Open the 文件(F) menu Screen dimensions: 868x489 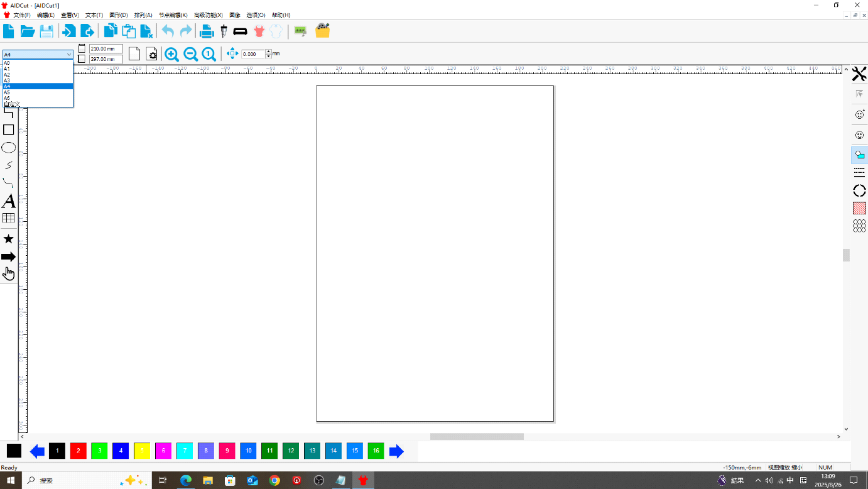point(22,14)
